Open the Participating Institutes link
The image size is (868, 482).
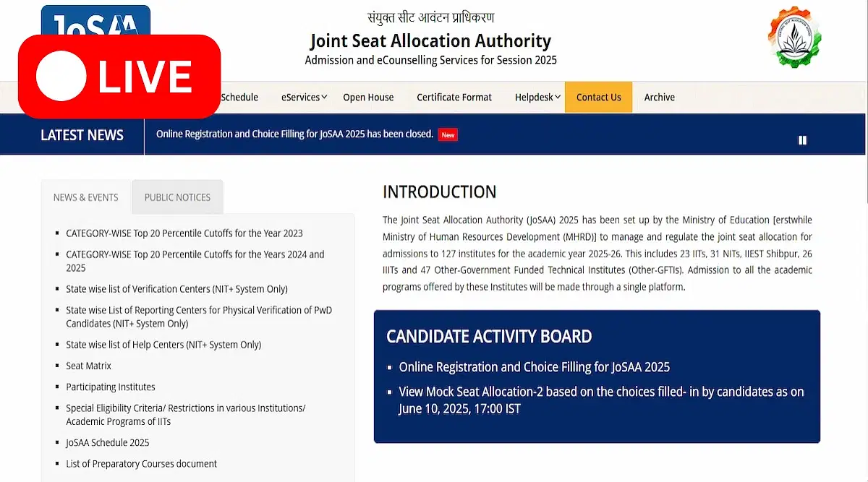click(x=111, y=387)
